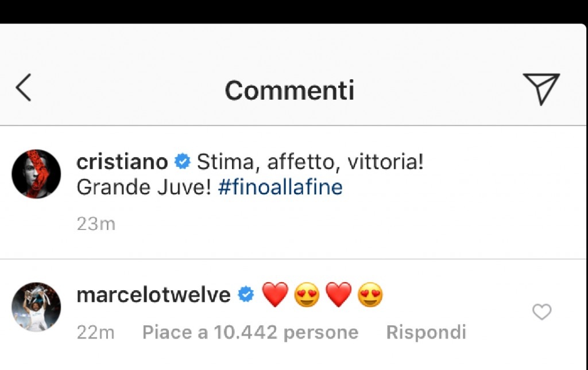Click the Stima, affetto, vittoria caption text

(310, 162)
